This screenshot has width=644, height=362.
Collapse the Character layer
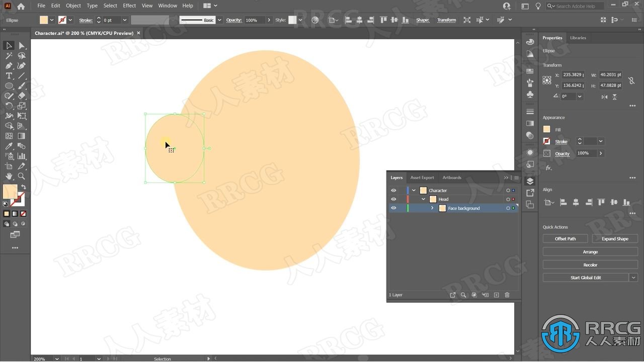coord(414,191)
